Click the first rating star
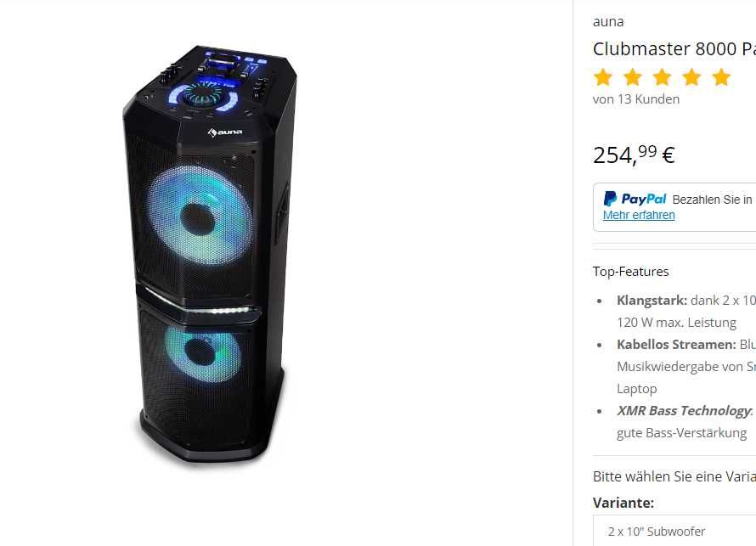The image size is (756, 546). click(603, 77)
